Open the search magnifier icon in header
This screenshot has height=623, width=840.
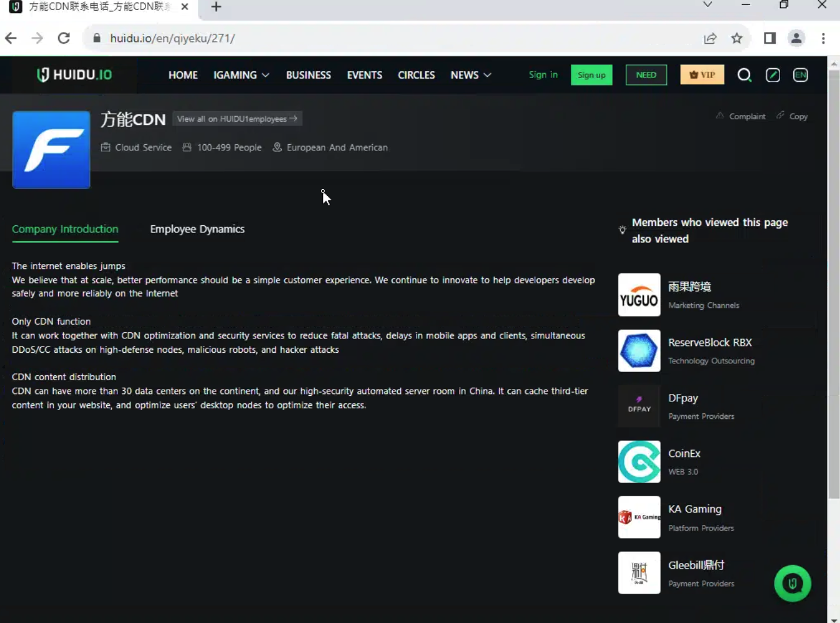[744, 75]
